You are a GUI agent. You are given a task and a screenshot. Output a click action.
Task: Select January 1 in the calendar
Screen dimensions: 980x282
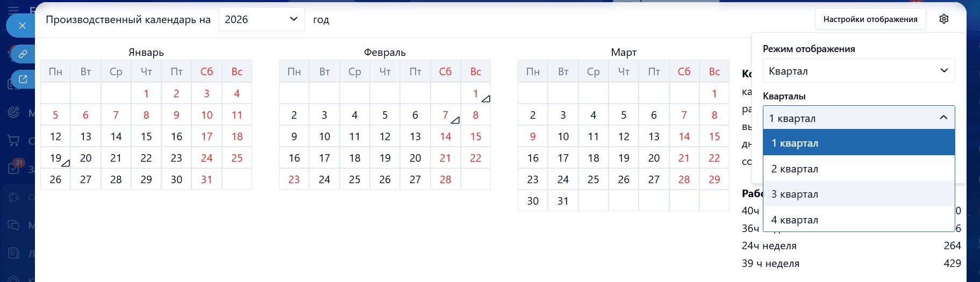[x=146, y=93]
